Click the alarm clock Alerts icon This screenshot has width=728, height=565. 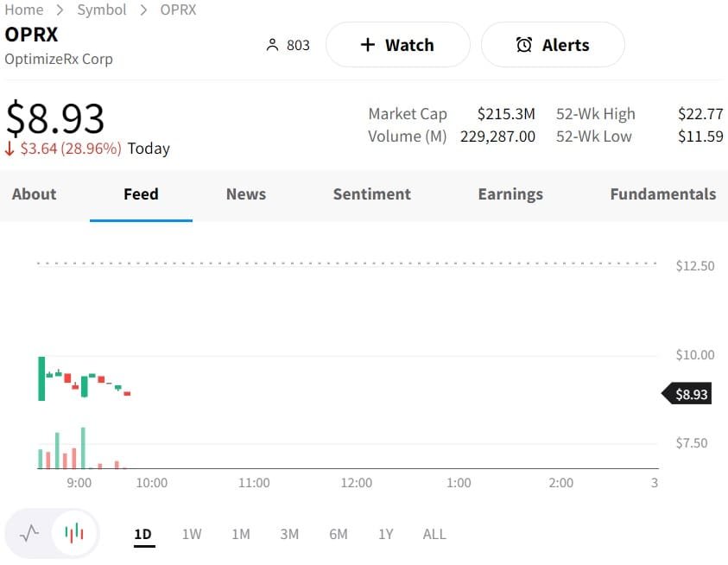(524, 45)
